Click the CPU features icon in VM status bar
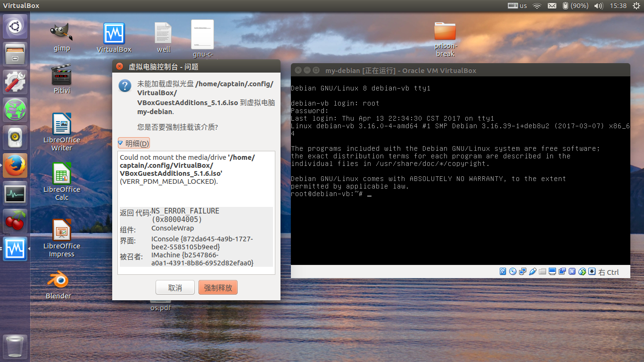The width and height of the screenshot is (644, 362). tap(572, 271)
